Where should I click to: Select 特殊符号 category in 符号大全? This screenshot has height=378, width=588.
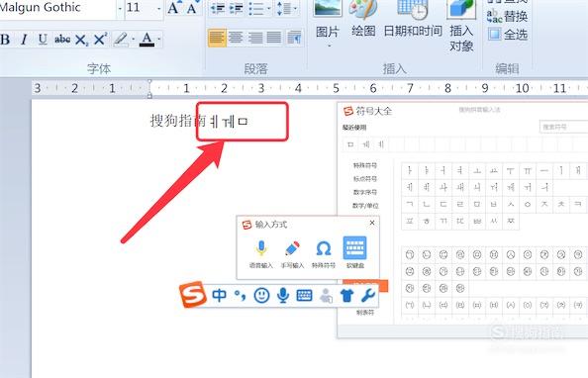(x=365, y=165)
